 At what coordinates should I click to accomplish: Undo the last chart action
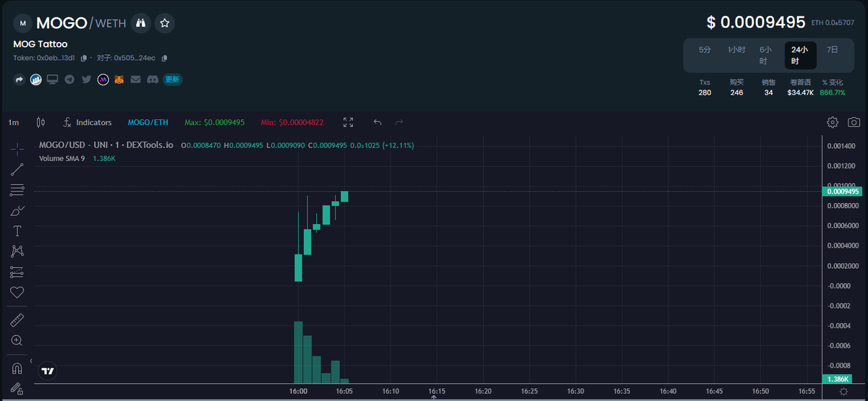click(x=378, y=123)
